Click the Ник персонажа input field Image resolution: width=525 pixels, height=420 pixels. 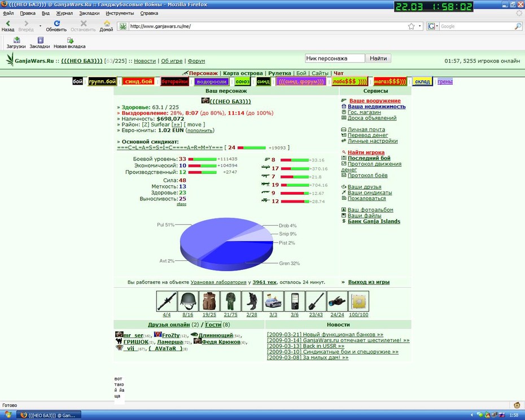(335, 58)
